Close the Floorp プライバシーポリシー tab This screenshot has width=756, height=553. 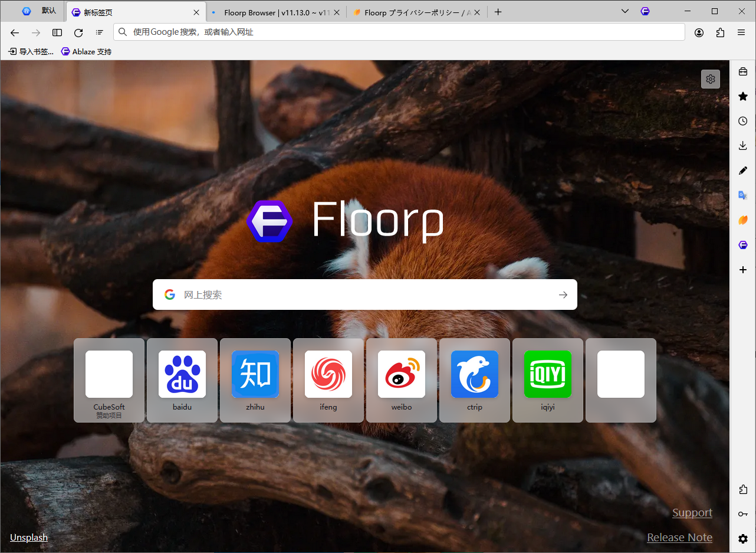click(476, 12)
